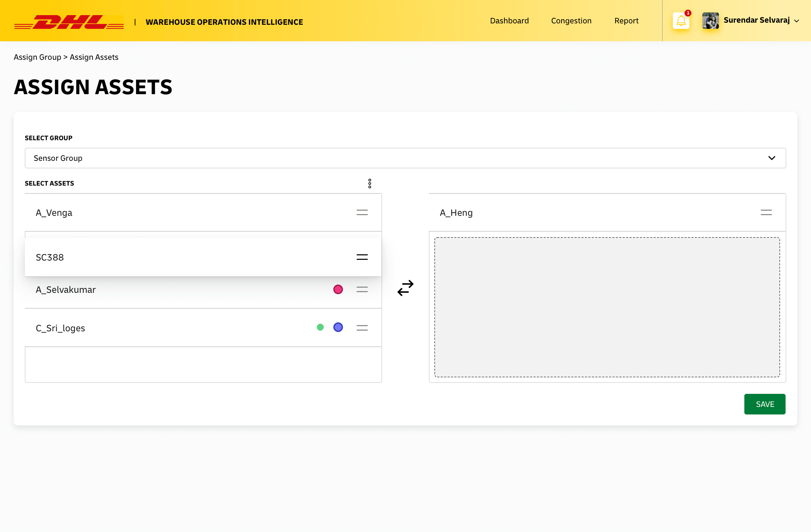Select the A_Heng assigned asset
This screenshot has height=532, width=811.
(x=607, y=212)
